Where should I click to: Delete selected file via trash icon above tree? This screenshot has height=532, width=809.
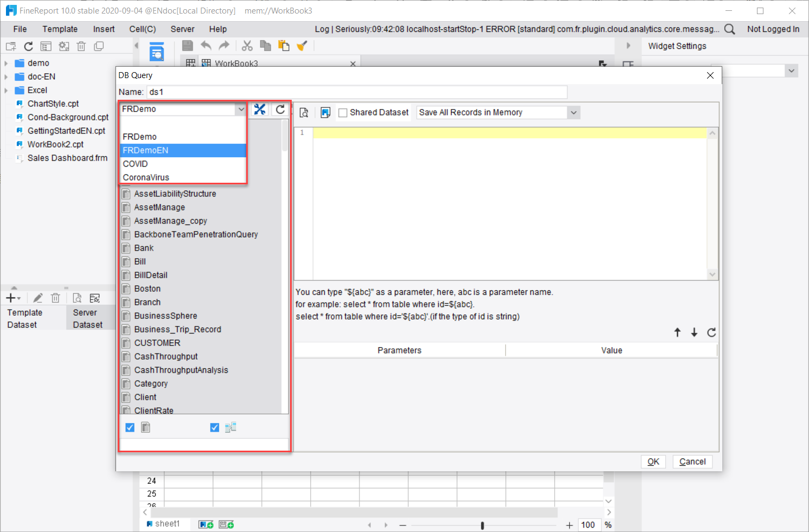coord(81,47)
